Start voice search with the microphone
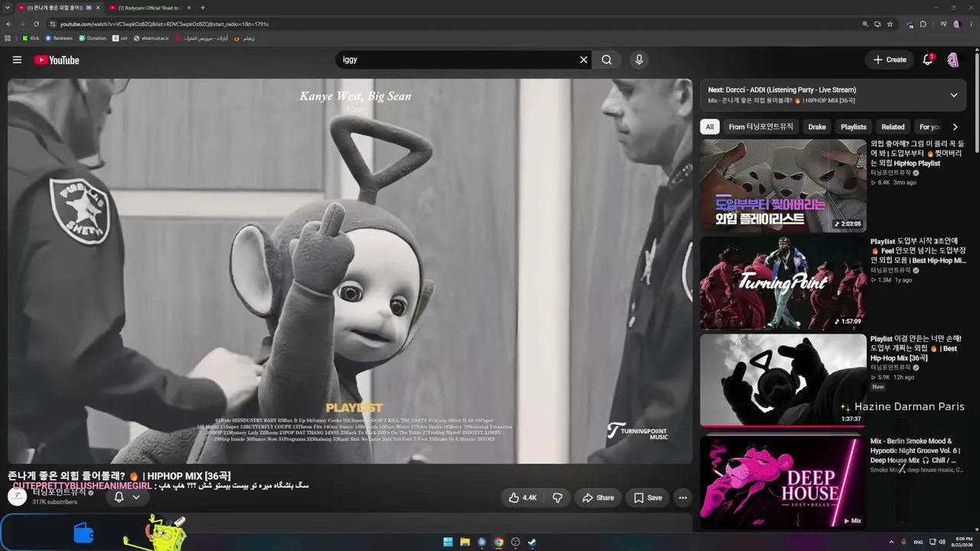The width and height of the screenshot is (980, 551). 639,60
